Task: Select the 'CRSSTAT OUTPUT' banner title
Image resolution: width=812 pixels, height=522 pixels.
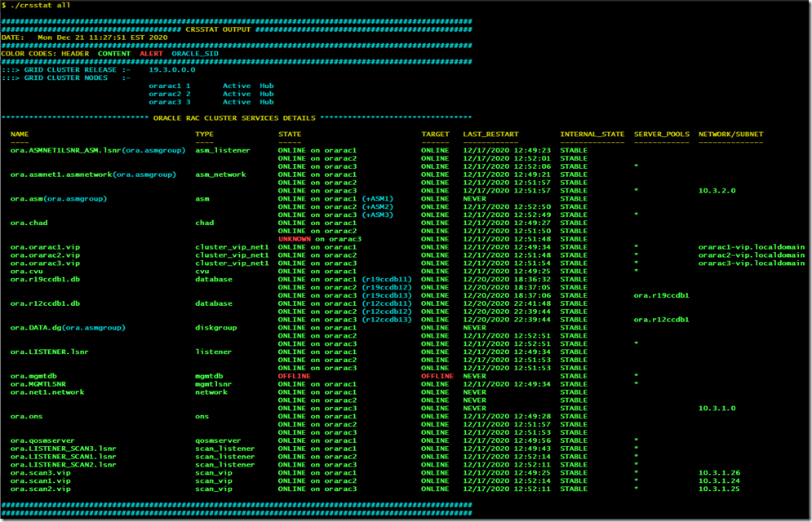Action: [x=218, y=29]
